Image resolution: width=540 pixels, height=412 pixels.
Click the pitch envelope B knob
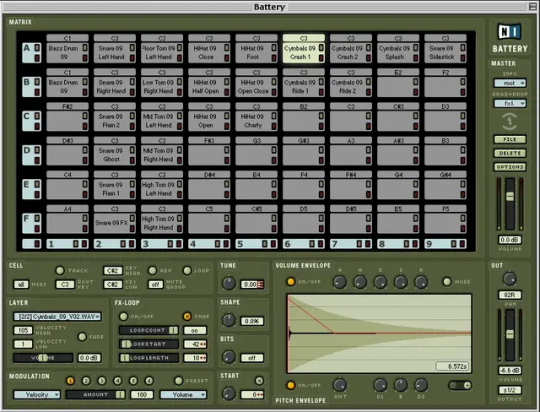[x=401, y=385]
